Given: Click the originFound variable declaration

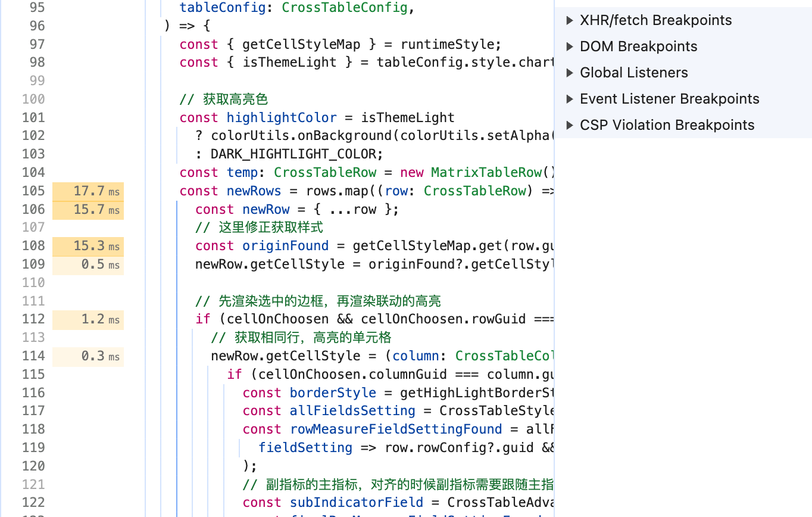Looking at the screenshot, I should click(x=286, y=245).
